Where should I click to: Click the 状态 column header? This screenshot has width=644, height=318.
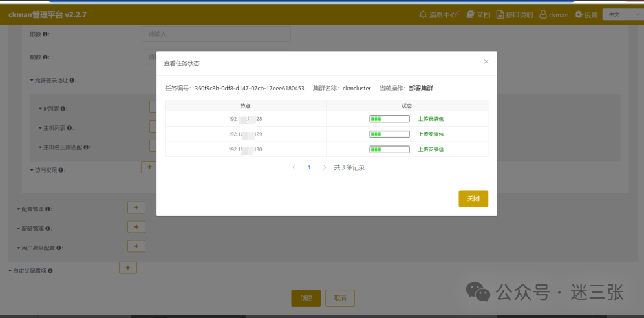tap(407, 106)
